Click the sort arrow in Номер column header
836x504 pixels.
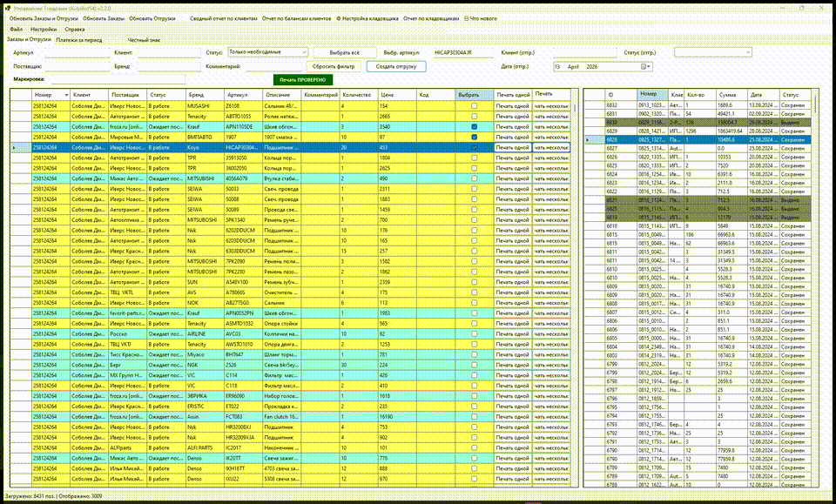(67, 95)
